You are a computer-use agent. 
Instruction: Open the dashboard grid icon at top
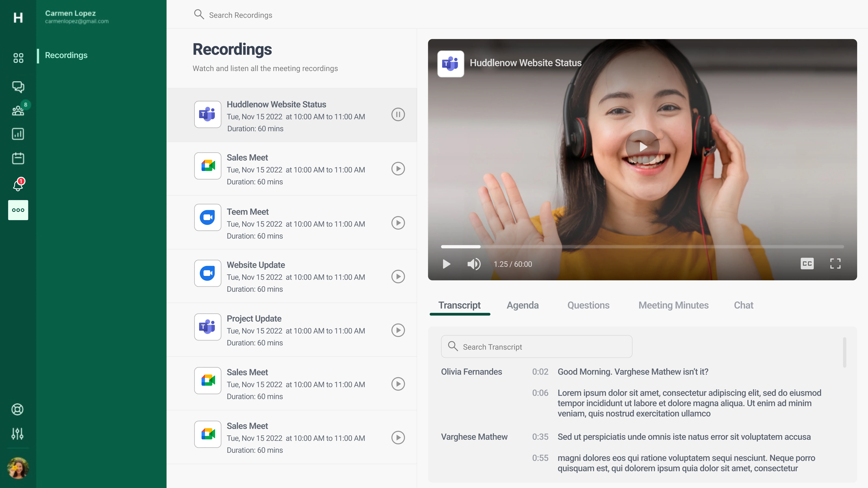coord(18,58)
